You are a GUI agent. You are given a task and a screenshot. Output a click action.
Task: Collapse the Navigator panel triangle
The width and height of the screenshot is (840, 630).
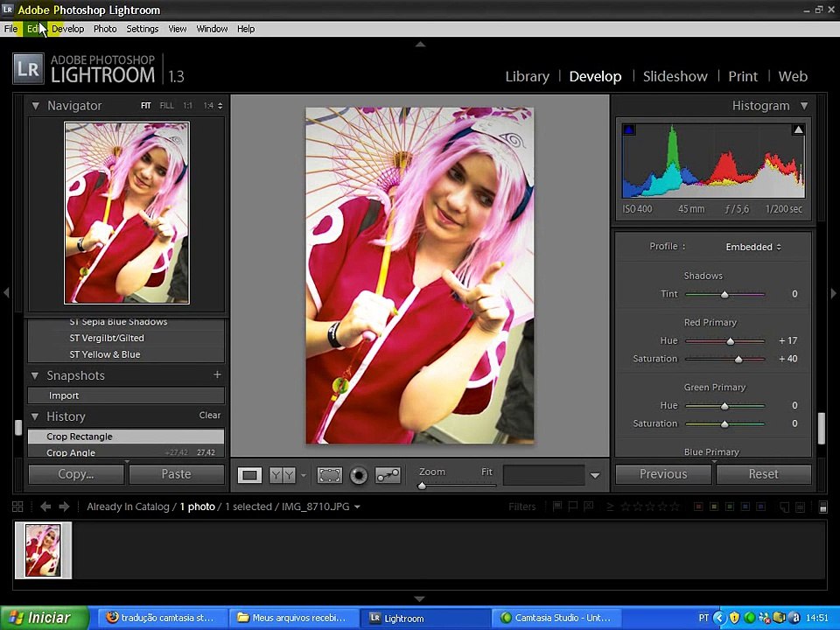(x=35, y=106)
